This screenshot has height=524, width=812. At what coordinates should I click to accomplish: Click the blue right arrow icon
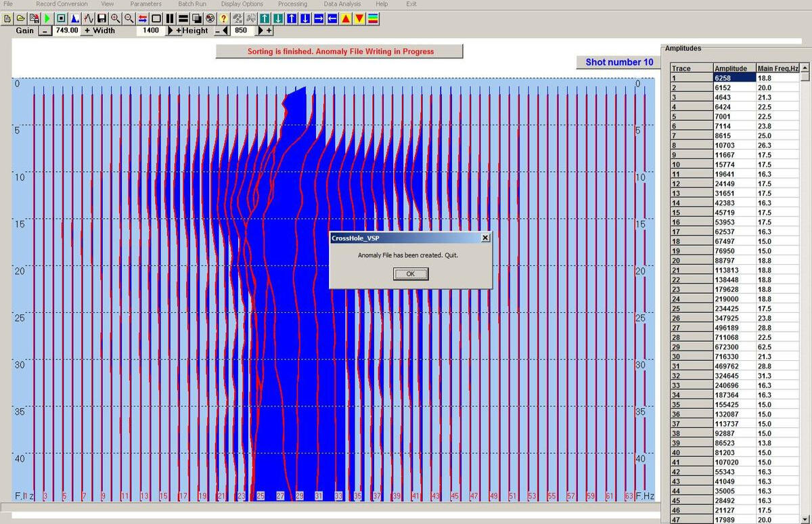319,18
